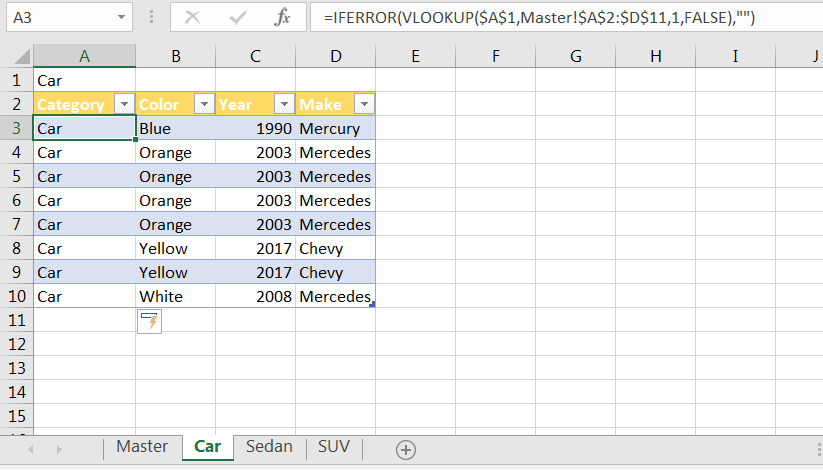Click the Orange cell in row 7
823x470 pixels.
[x=176, y=224]
